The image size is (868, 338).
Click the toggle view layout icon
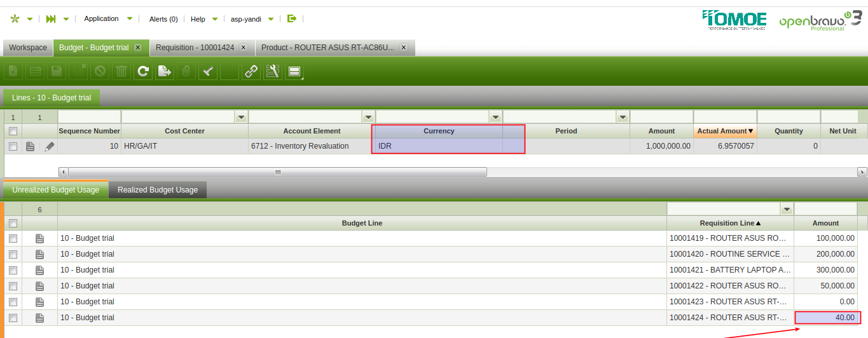point(294,71)
